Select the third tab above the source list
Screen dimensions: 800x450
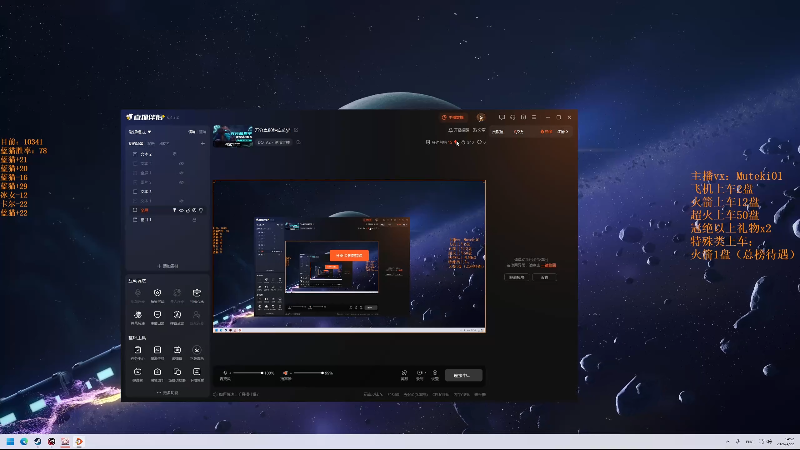coord(164,144)
